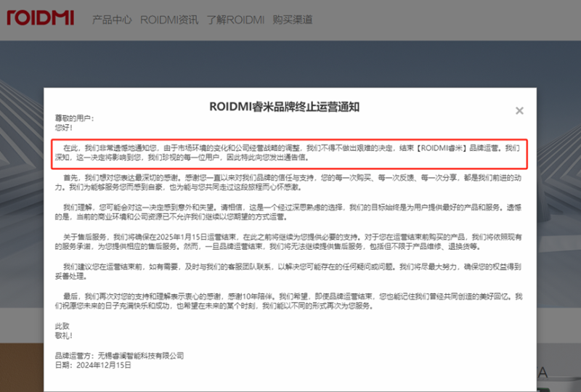Select the 购买渠道 navigation link
This screenshot has width=581, height=392.
(293, 20)
